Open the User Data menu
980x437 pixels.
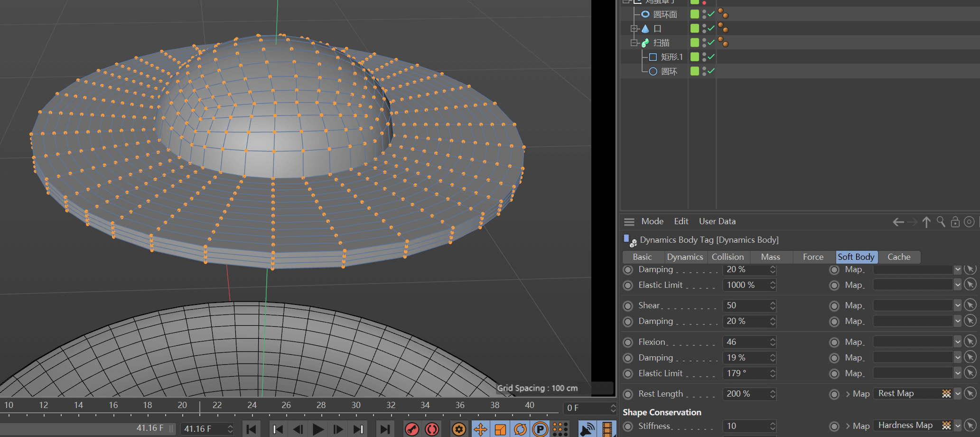click(717, 221)
